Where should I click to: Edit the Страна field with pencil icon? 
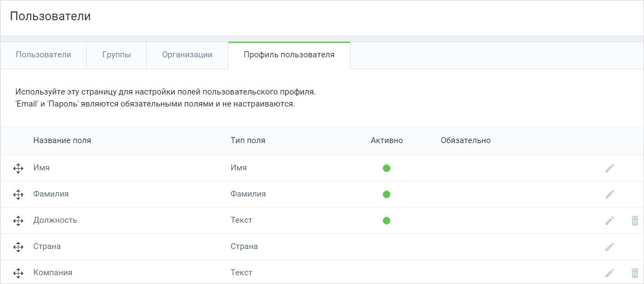coord(610,246)
